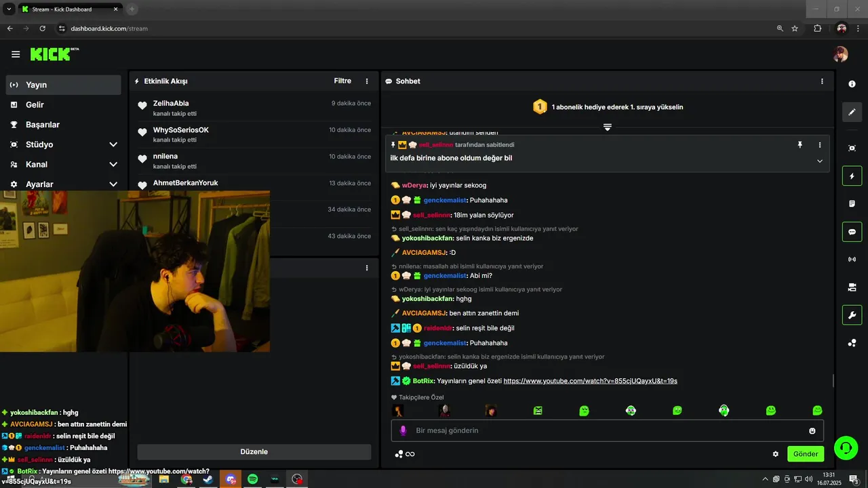Screen dimensions: 868x488
Task: Click the Düzenle button
Action: click(x=254, y=452)
